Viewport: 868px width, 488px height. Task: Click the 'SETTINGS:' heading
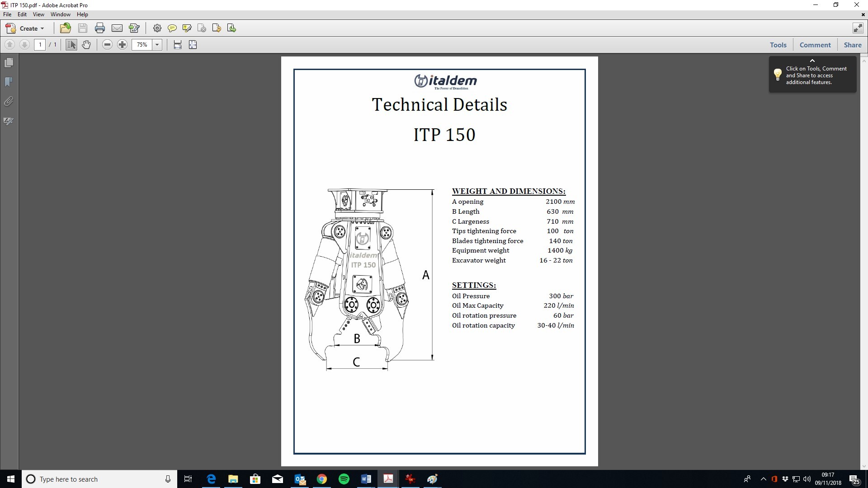tap(474, 285)
